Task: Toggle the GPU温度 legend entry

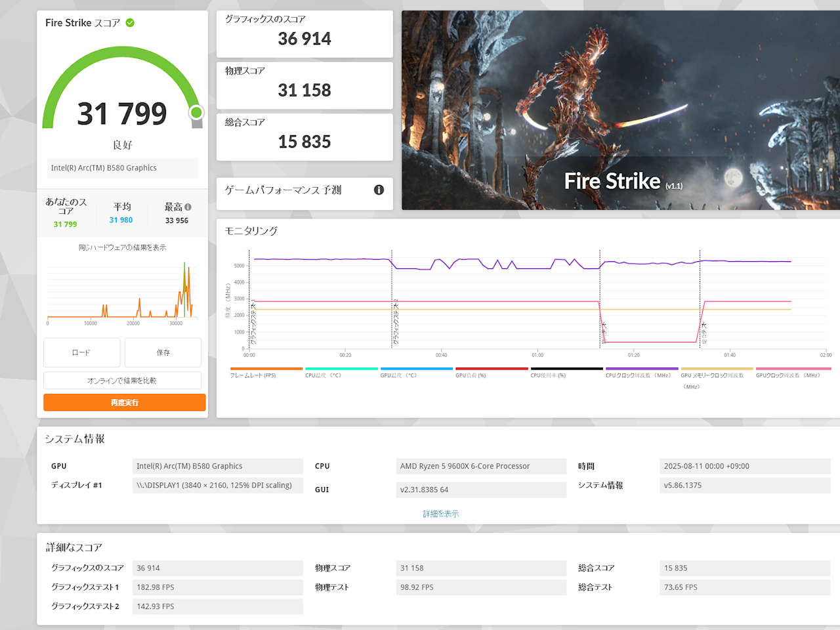Action: point(417,372)
